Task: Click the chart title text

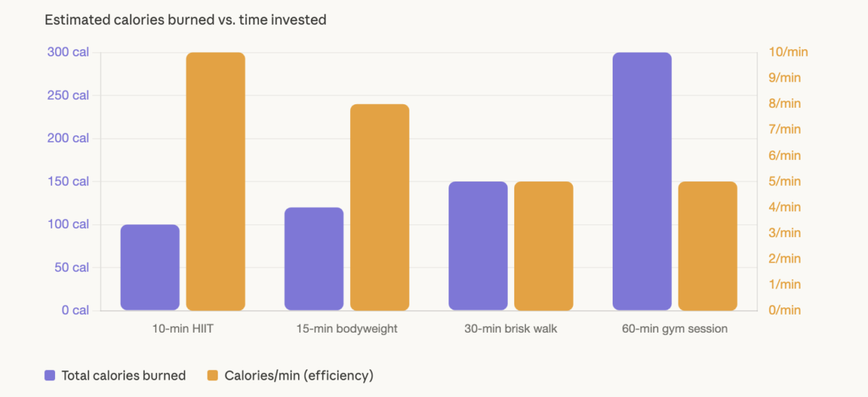Action: [185, 20]
